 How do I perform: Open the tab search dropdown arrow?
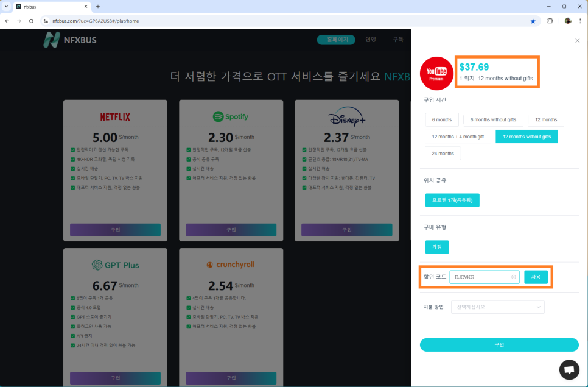pos(6,6)
